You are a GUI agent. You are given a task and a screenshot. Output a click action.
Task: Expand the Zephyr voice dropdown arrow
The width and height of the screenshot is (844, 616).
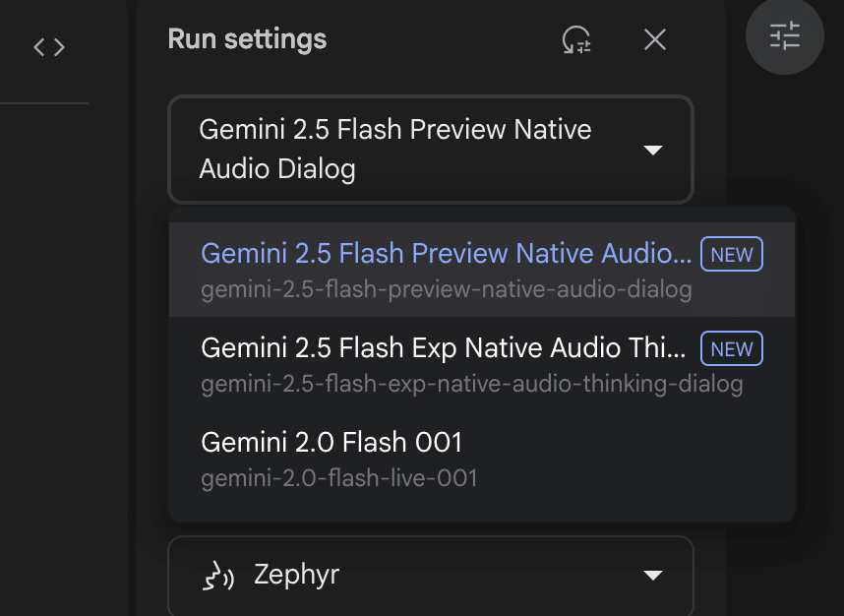pos(652,575)
